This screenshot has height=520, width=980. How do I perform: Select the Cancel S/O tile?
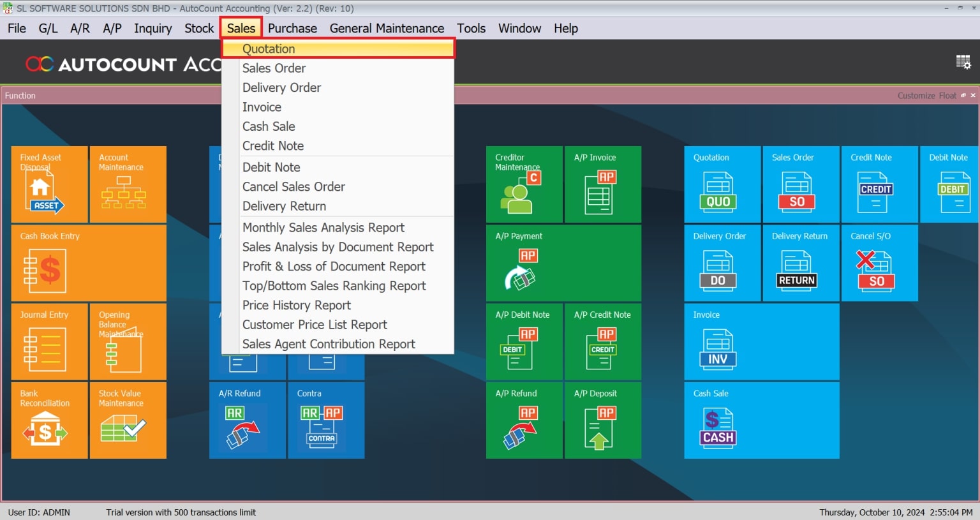click(x=879, y=263)
